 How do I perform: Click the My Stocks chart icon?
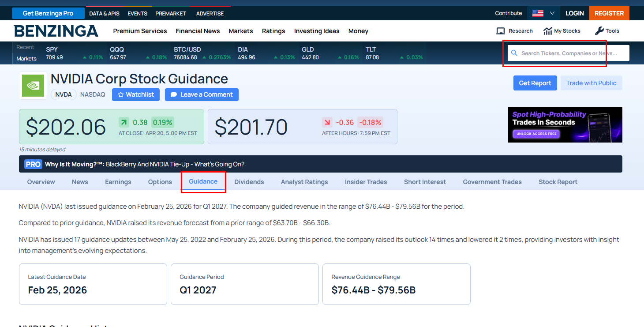(x=548, y=31)
